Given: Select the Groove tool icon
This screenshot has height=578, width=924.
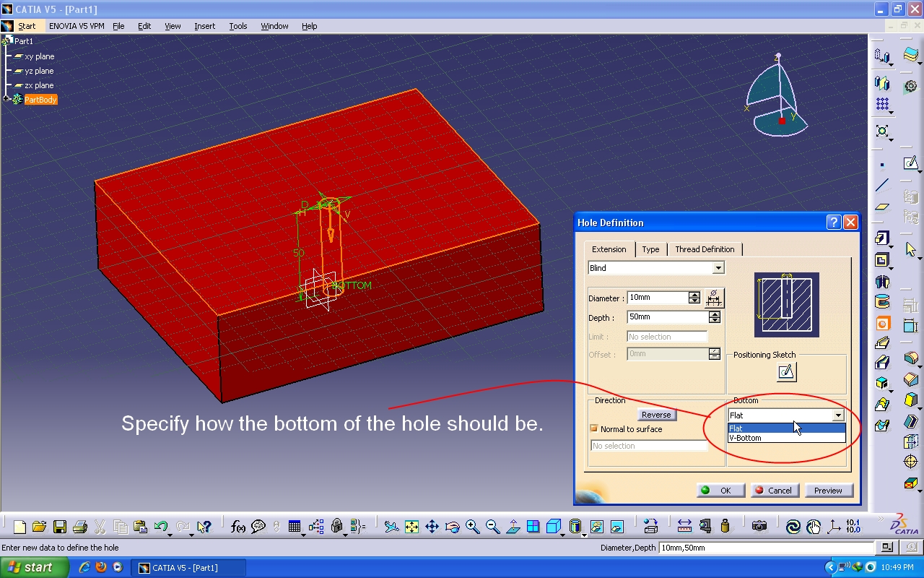Looking at the screenshot, I should (x=881, y=301).
